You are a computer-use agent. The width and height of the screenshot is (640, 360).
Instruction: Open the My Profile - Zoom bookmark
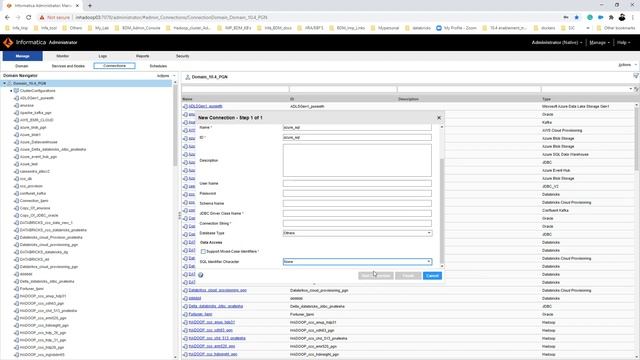click(x=456, y=28)
